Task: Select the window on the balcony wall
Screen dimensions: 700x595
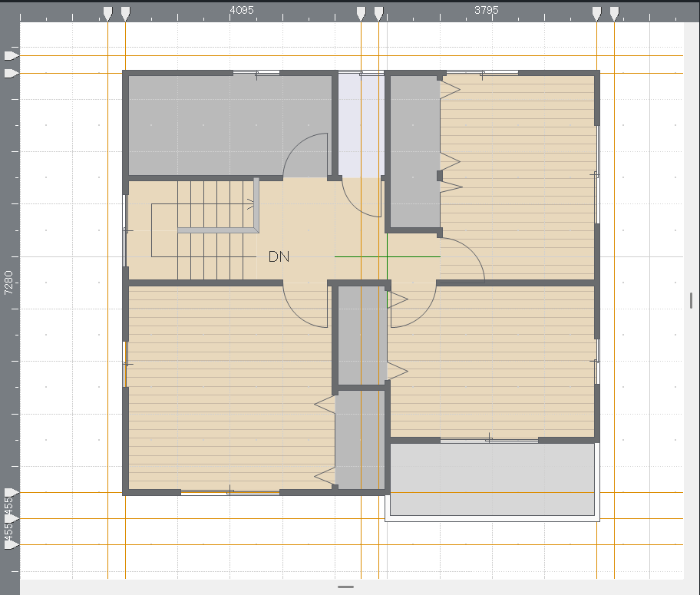Action: pyautogui.click(x=489, y=440)
